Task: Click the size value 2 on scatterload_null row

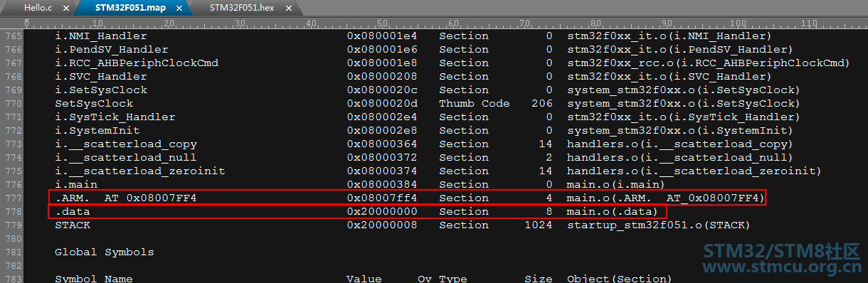Action: point(549,157)
